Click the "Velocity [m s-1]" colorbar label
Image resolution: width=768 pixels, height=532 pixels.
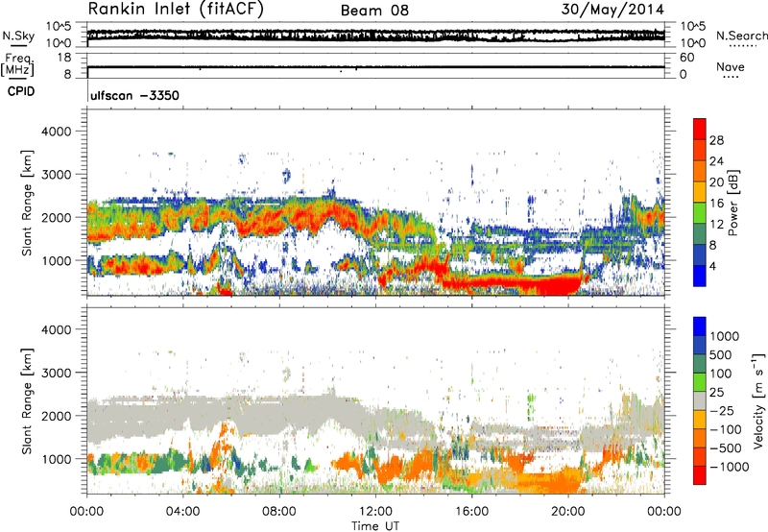758,400
